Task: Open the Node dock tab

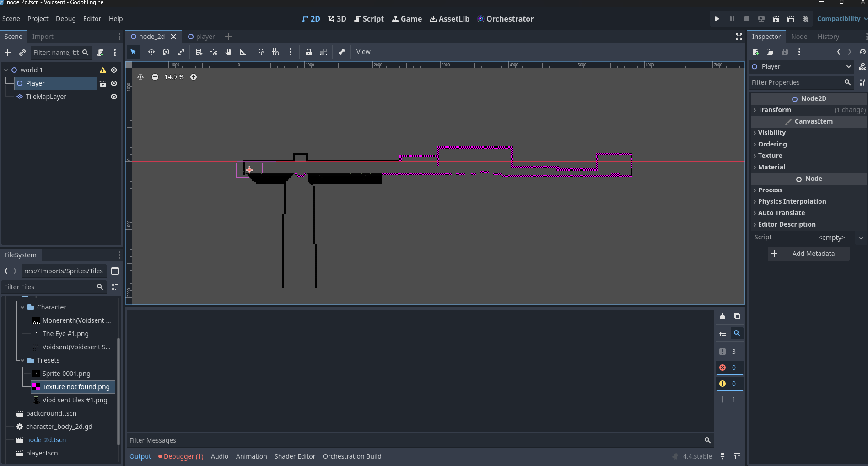Action: pos(799,37)
